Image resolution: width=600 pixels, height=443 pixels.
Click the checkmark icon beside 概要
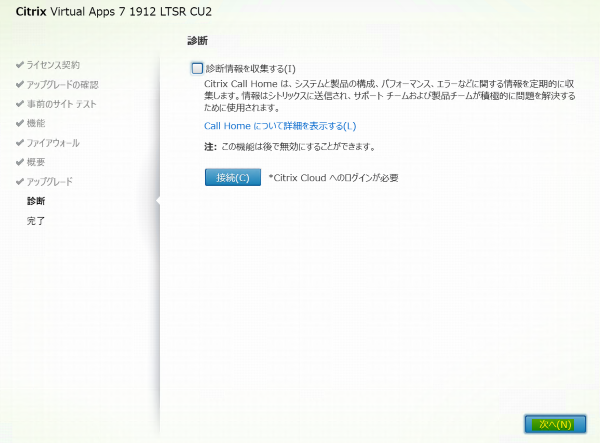(20, 162)
